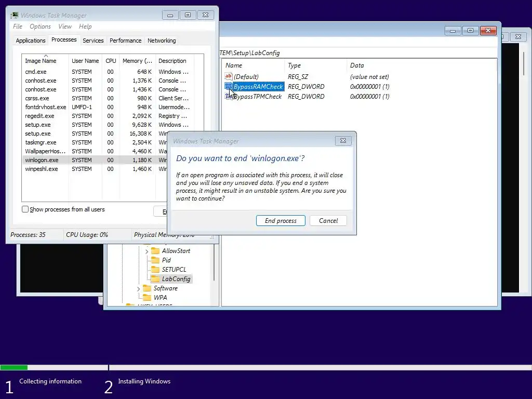Click the BypassRAMCheck DWORD value icon
The width and height of the screenshot is (532, 399).
(229, 87)
